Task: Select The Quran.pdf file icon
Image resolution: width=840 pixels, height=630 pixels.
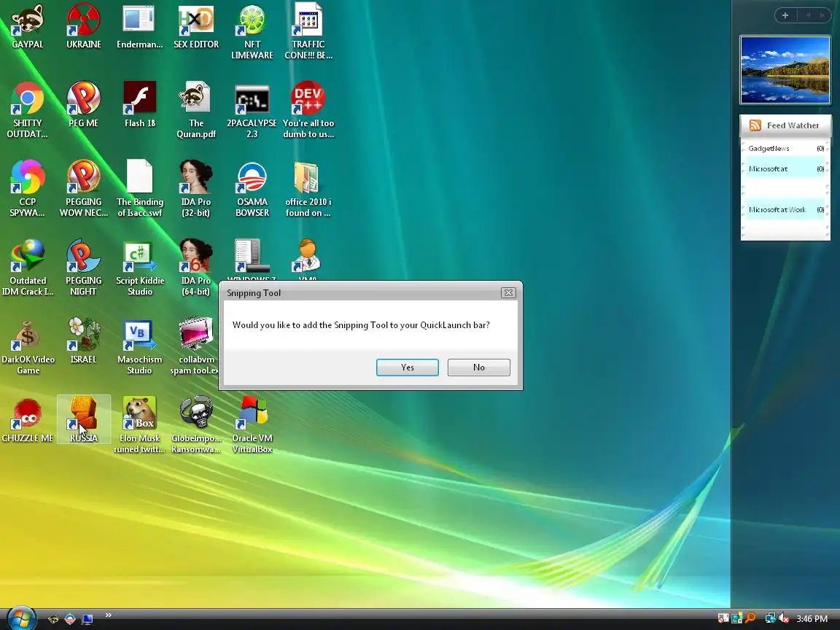Action: point(196,110)
